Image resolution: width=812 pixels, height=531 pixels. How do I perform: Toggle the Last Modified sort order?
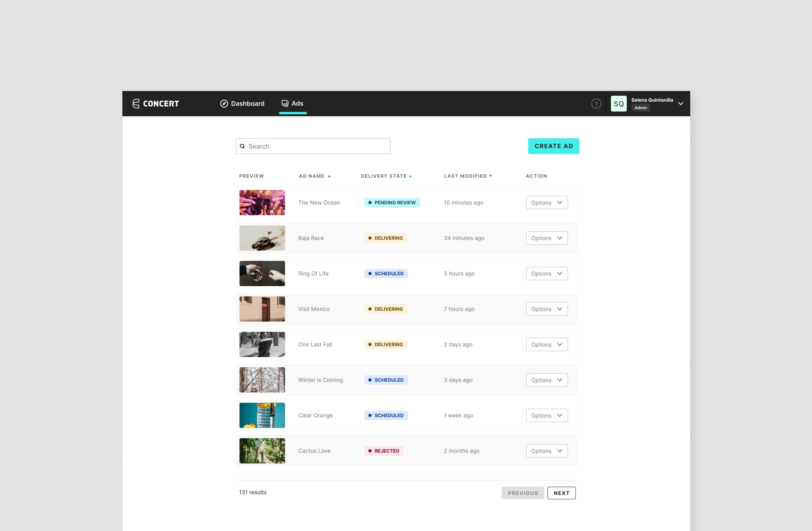490,176
